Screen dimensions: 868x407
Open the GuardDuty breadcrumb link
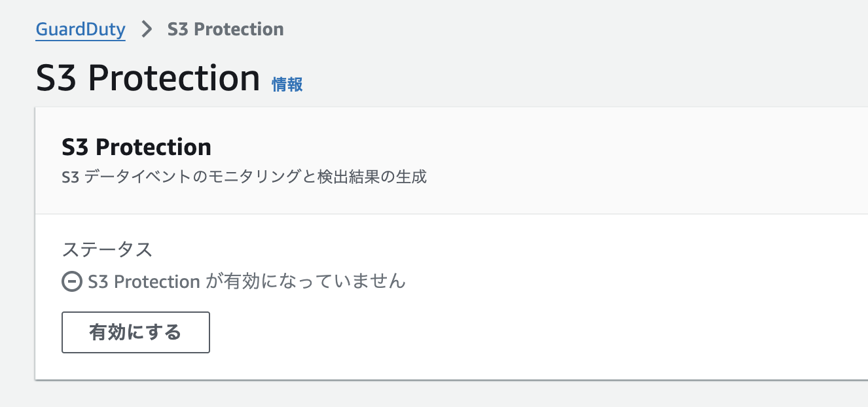[x=80, y=29]
